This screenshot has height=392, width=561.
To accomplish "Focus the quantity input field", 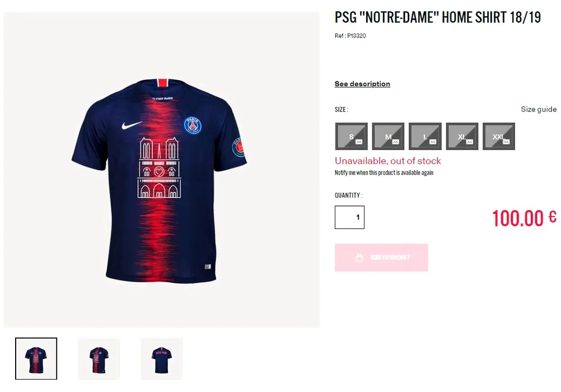I will (349, 217).
